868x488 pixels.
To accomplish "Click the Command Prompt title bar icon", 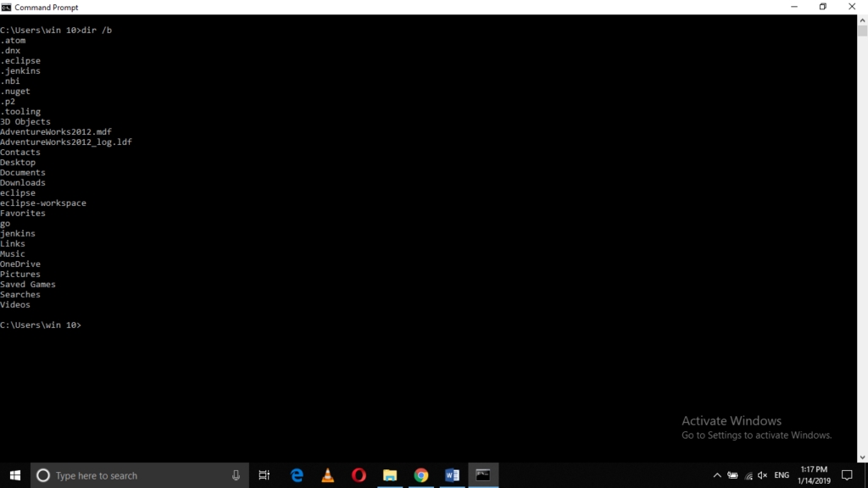I will click(x=7, y=7).
